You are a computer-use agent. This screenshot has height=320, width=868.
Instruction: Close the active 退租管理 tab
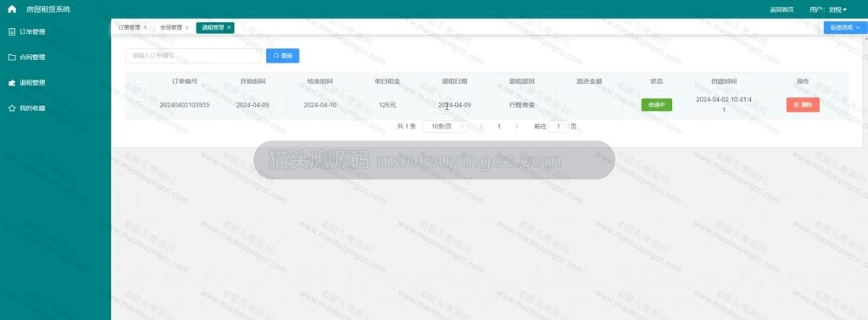click(x=229, y=27)
